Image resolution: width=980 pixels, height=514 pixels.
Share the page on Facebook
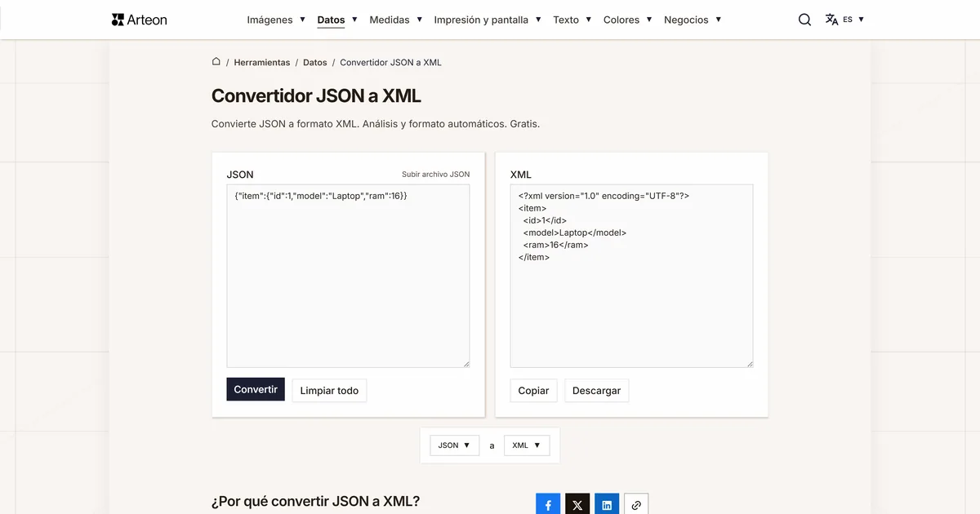click(x=548, y=505)
